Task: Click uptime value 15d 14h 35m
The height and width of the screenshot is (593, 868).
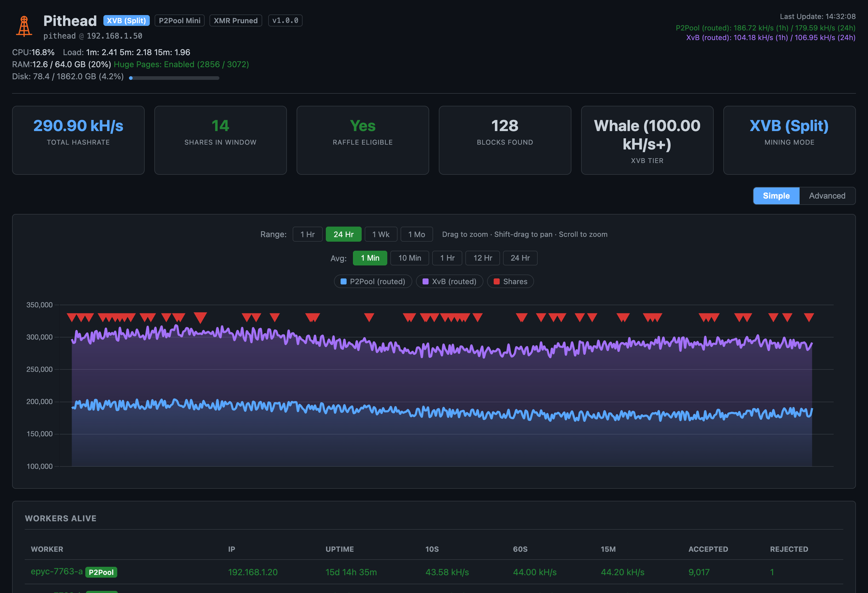Action: pos(351,572)
